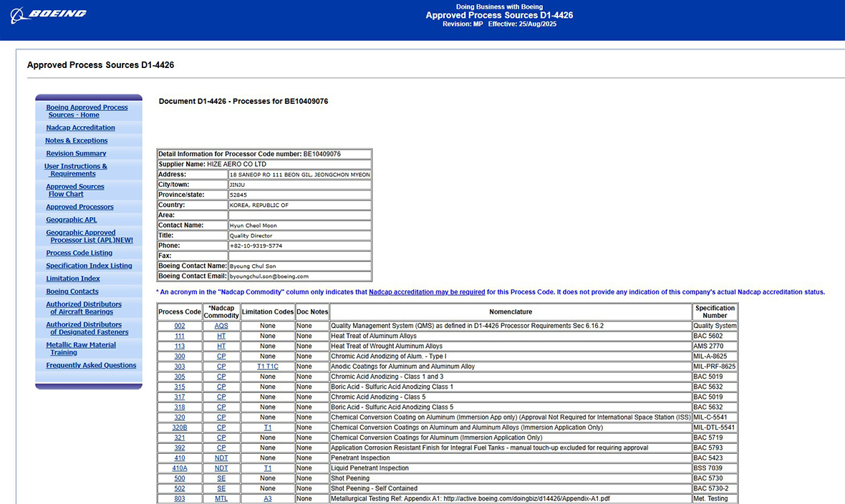Open Notes & Exceptions sidebar link
Image resolution: width=845 pixels, height=504 pixels.
76,140
